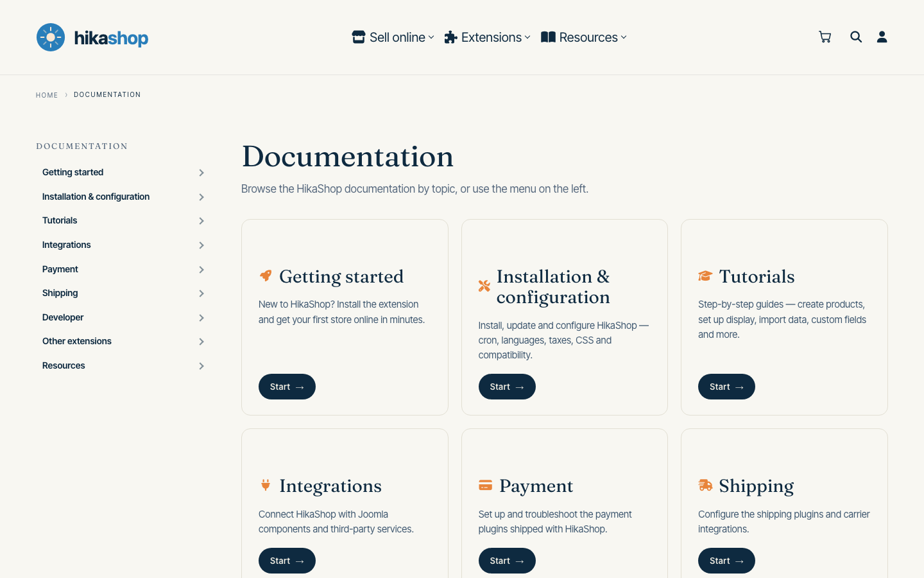Go to Home via the breadcrumb
The height and width of the screenshot is (578, 924).
47,95
